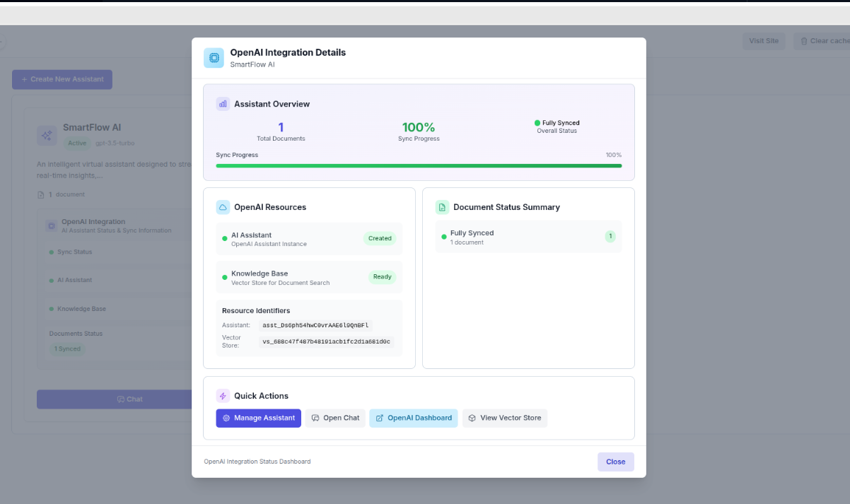This screenshot has height=504, width=850.
Task: Click the chat bubble icon on Open Chat
Action: pos(315,418)
